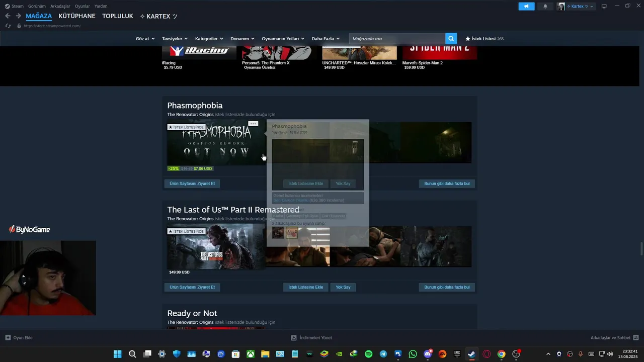Image resolution: width=644 pixels, height=362 pixels.
Task: Click Last of Us Yok Say button
Action: tap(343, 287)
